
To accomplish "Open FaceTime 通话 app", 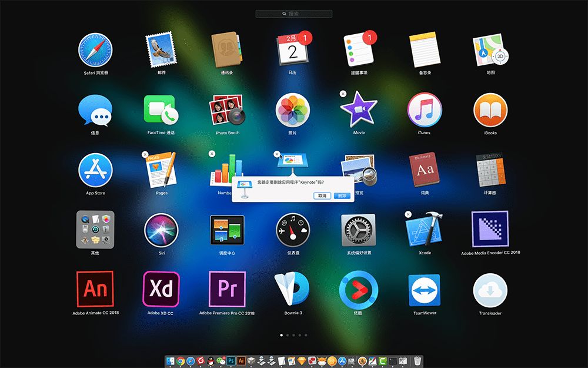I will pyautogui.click(x=161, y=110).
